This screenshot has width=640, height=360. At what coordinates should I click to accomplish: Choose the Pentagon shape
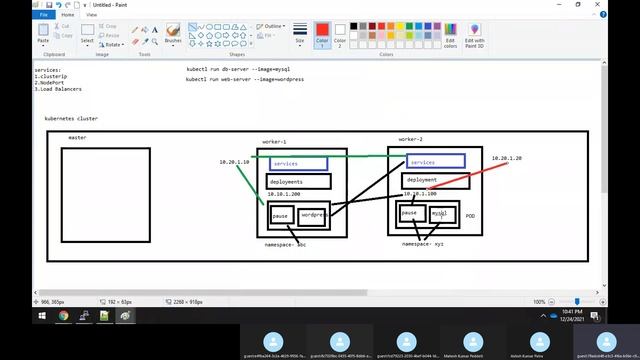tap(209, 36)
